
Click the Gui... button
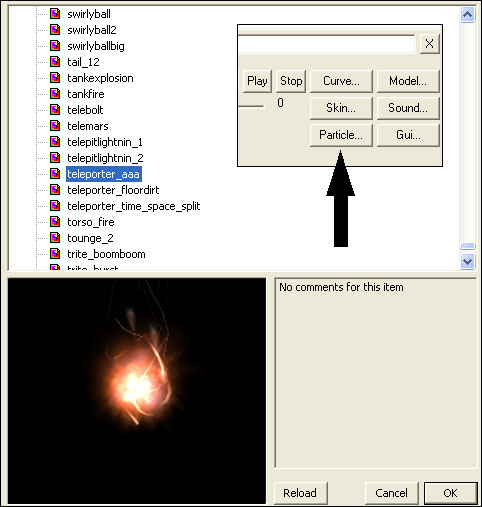(x=408, y=135)
